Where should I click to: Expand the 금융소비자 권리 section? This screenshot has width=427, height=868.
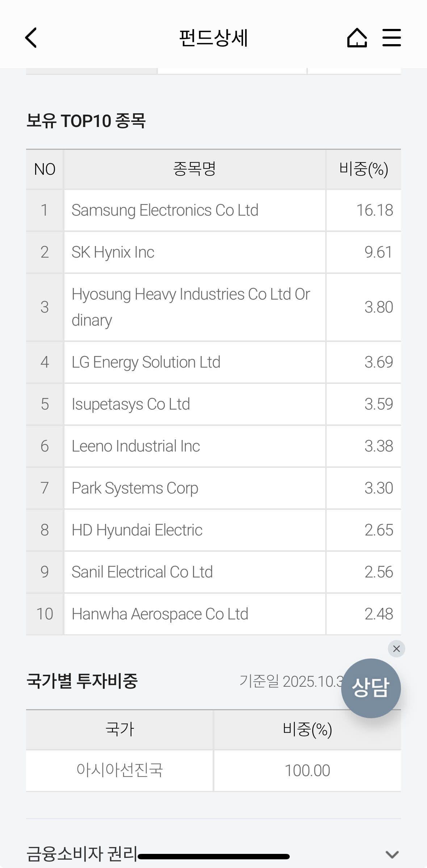[392, 854]
